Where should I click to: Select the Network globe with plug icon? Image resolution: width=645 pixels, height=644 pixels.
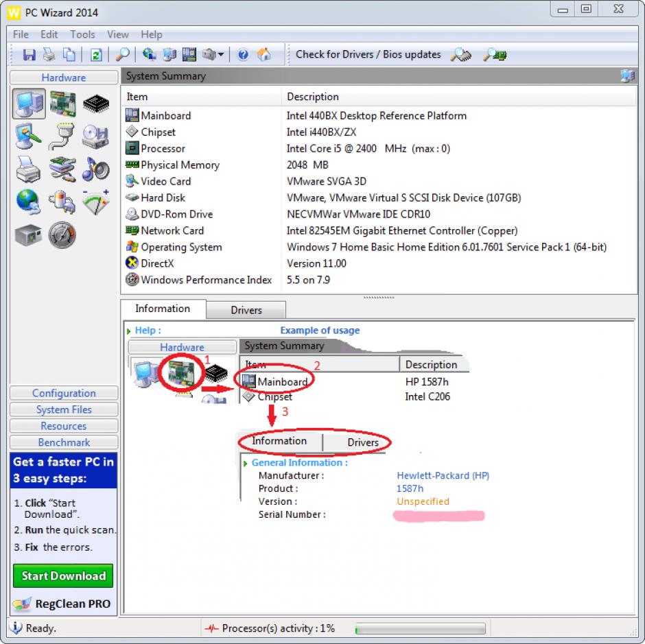click(28, 202)
